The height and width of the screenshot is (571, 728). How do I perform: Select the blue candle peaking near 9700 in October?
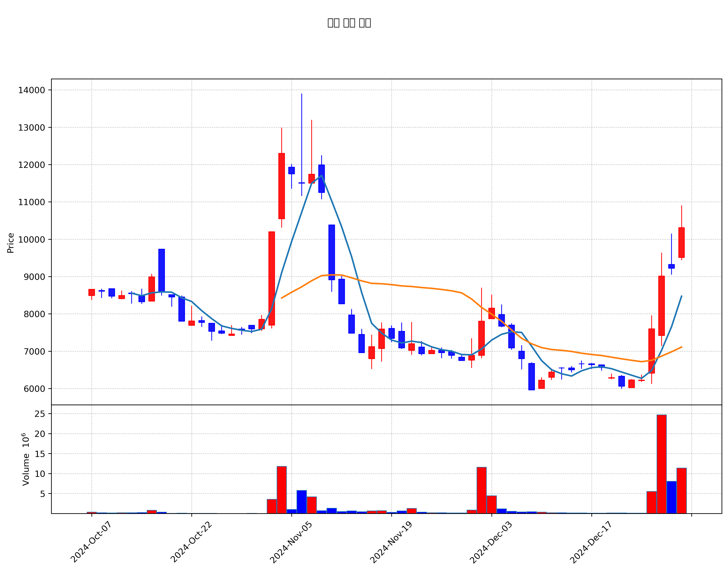tap(161, 270)
